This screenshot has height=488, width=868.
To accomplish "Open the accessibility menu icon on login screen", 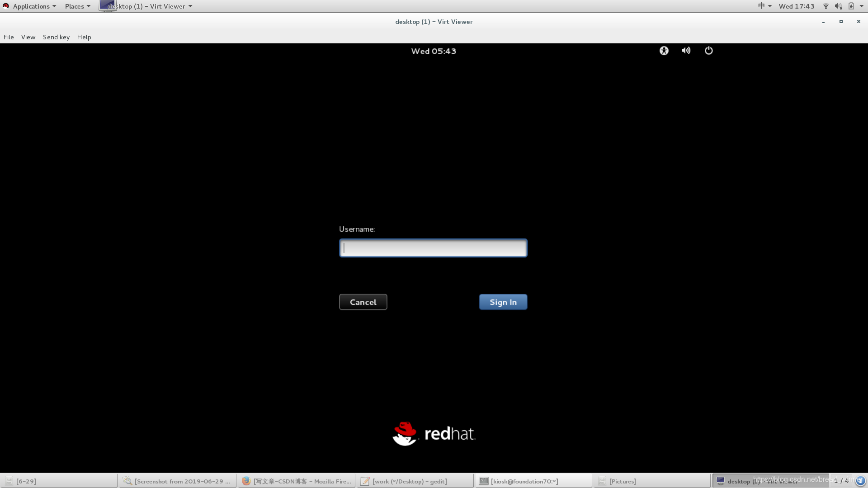I will [x=664, y=51].
